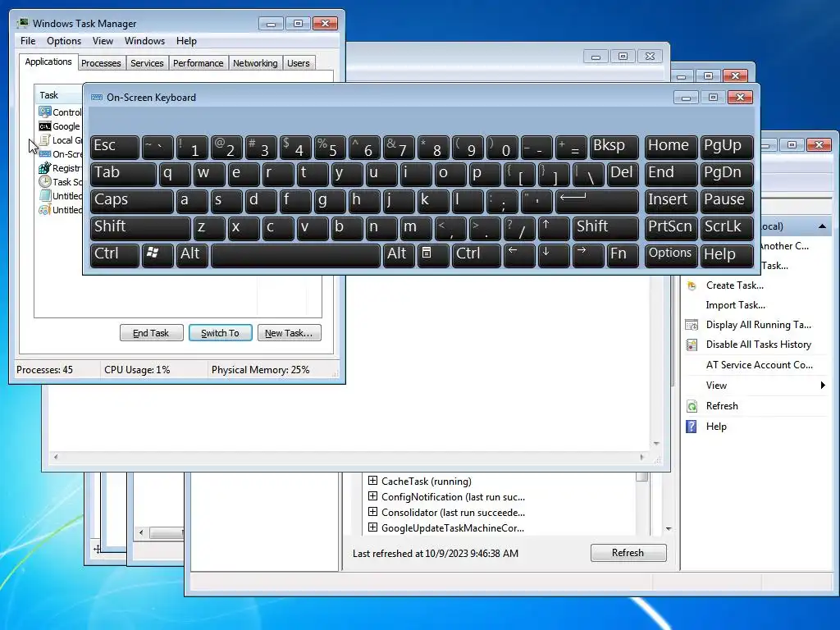
Task: Click the Del key on keyboard
Action: coord(623,174)
